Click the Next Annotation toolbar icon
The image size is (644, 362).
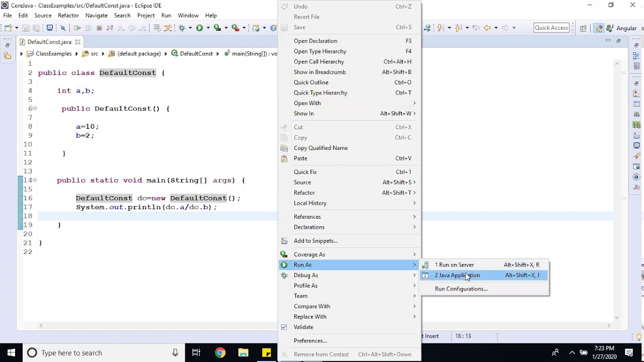point(440,28)
